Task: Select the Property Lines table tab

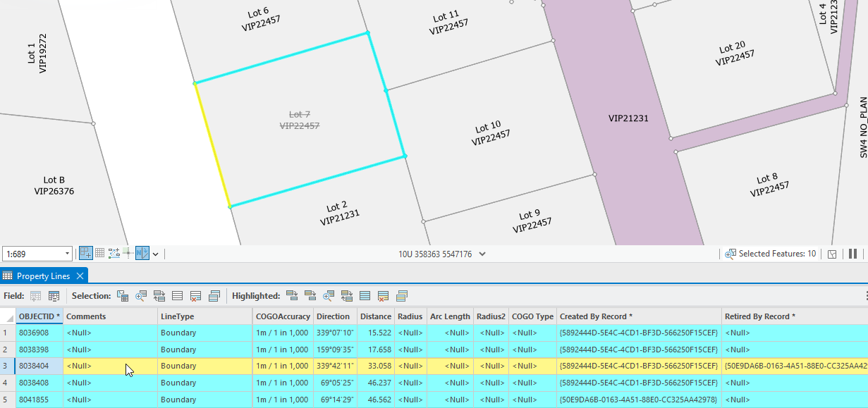Action: (x=44, y=276)
